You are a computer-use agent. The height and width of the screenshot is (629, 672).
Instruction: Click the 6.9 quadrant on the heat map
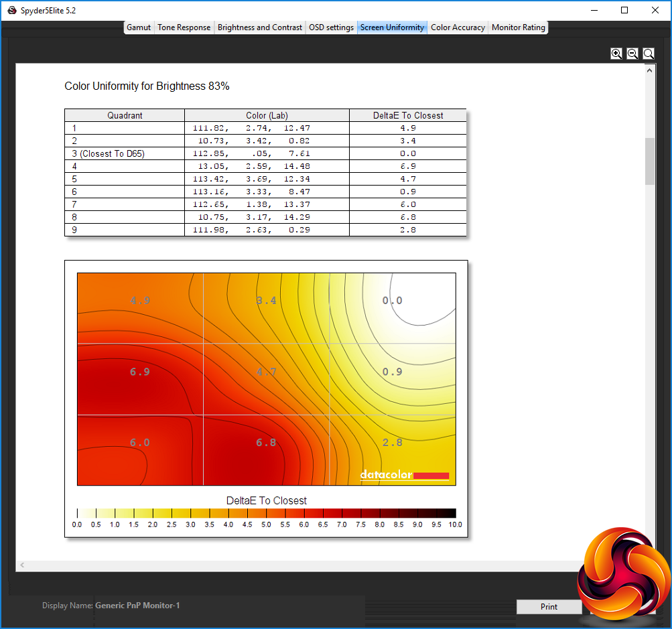[140, 378]
